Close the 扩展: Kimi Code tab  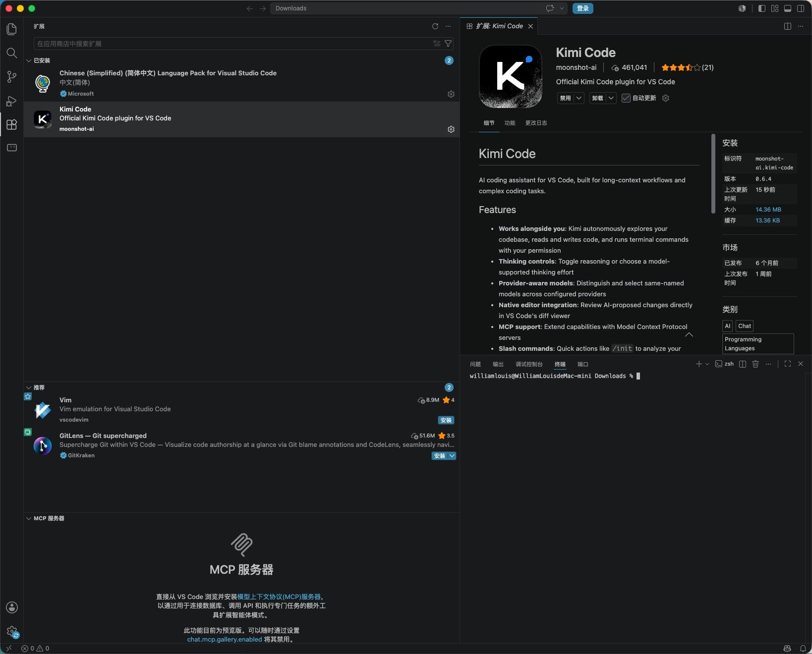530,26
